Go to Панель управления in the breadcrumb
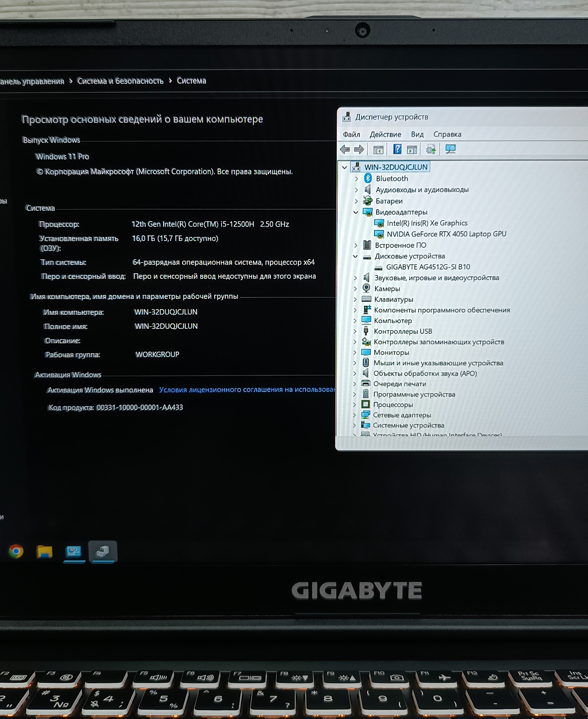Viewport: 588px width, 719px height. tap(32, 81)
